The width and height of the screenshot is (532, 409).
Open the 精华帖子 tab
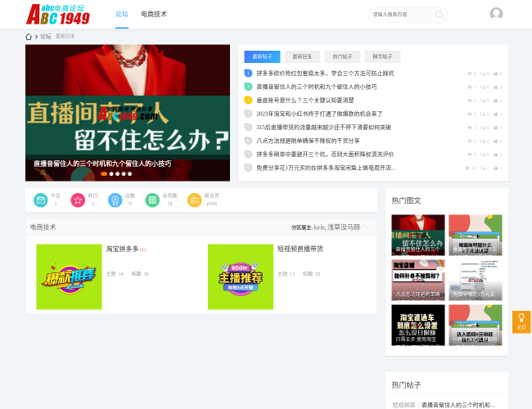(382, 57)
